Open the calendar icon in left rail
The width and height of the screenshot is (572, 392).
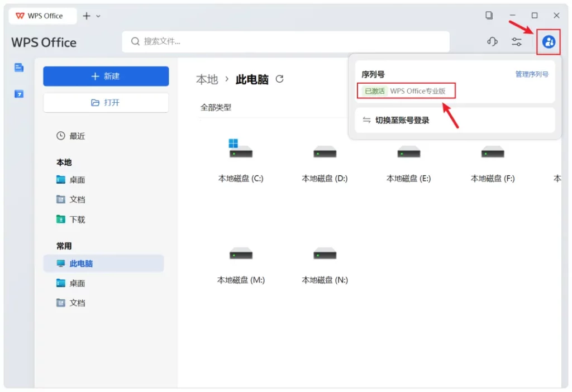click(19, 94)
